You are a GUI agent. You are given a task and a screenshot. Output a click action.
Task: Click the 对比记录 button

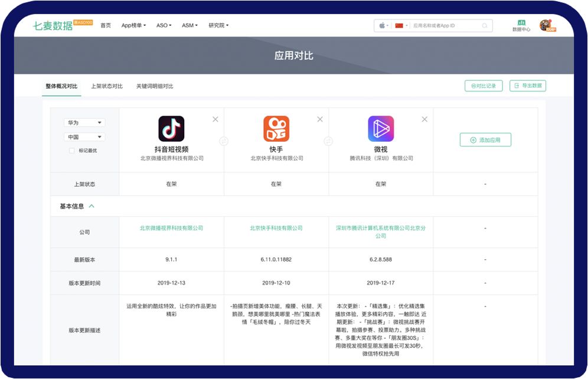click(x=484, y=86)
